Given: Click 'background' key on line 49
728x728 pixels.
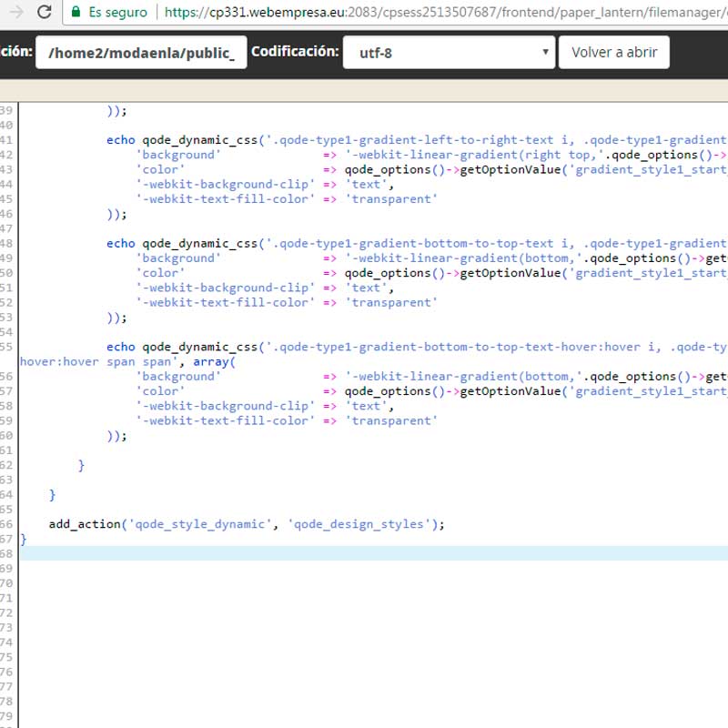Looking at the screenshot, I should pos(178,258).
